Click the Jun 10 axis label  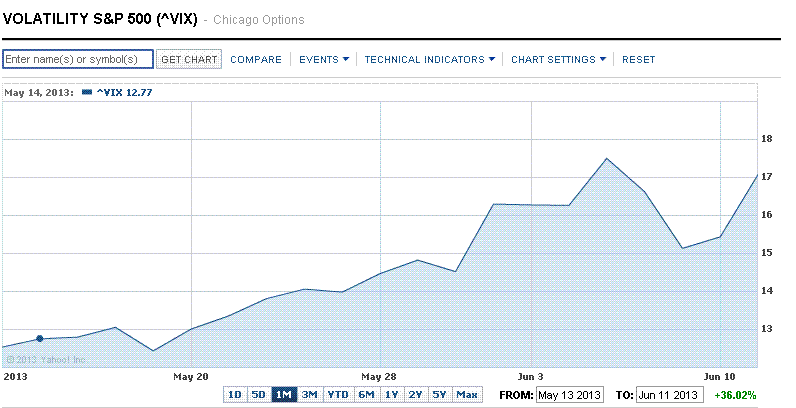[719, 377]
